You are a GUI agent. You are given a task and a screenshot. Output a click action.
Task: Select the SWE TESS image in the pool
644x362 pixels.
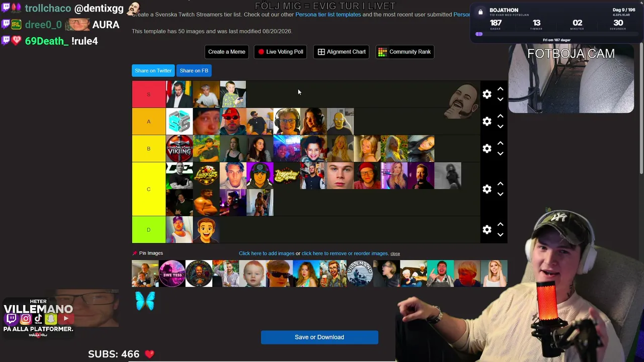tap(172, 274)
